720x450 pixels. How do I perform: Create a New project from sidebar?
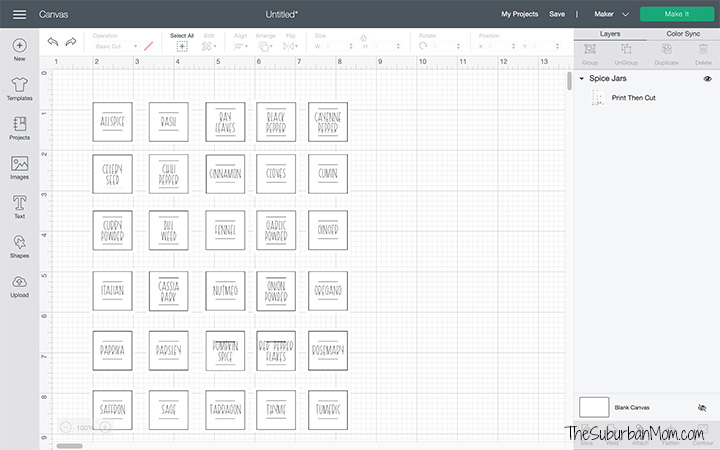coord(19,49)
